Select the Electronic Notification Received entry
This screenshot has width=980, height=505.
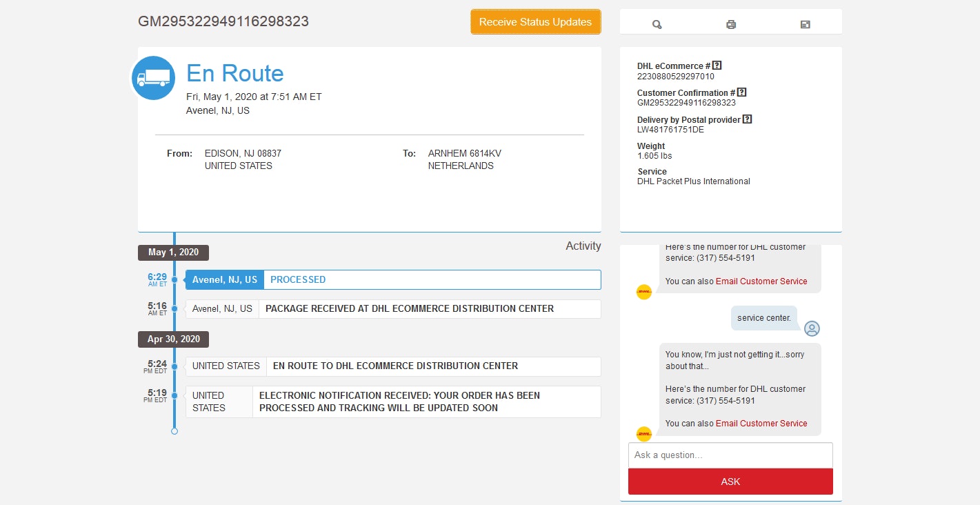pos(393,402)
